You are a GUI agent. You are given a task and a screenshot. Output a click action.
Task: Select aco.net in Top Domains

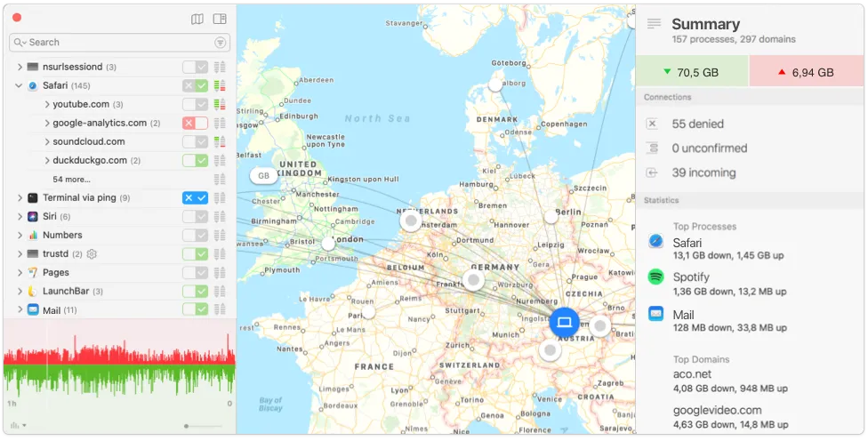730,381
